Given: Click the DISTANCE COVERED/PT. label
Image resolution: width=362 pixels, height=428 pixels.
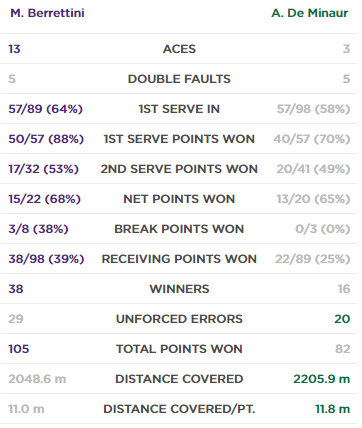Looking at the screenshot, I should (x=179, y=409).
